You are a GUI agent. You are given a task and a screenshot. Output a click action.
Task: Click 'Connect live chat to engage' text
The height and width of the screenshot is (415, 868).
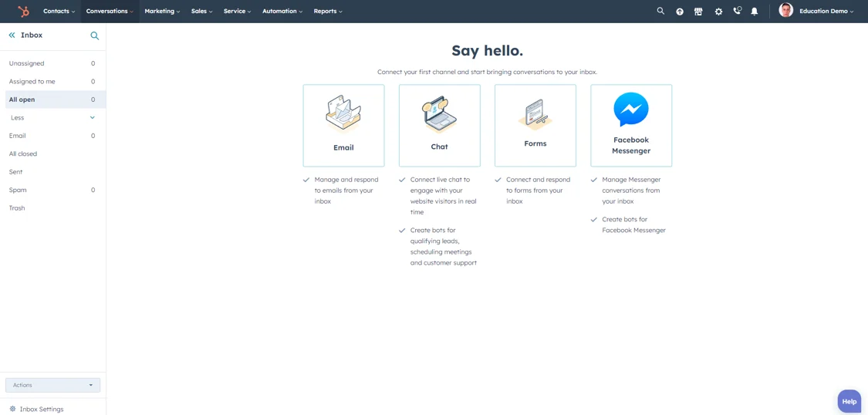[444, 196]
